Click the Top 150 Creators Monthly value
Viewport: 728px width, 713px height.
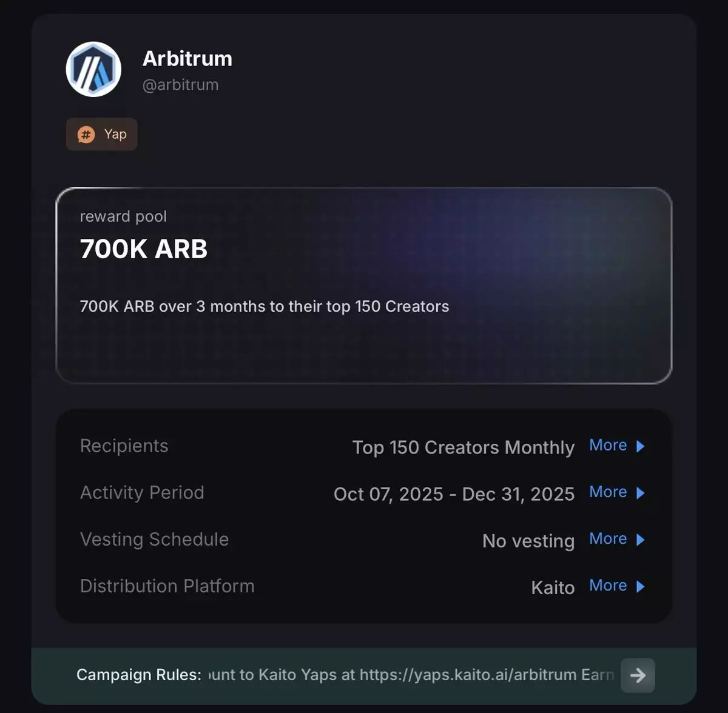coord(463,447)
